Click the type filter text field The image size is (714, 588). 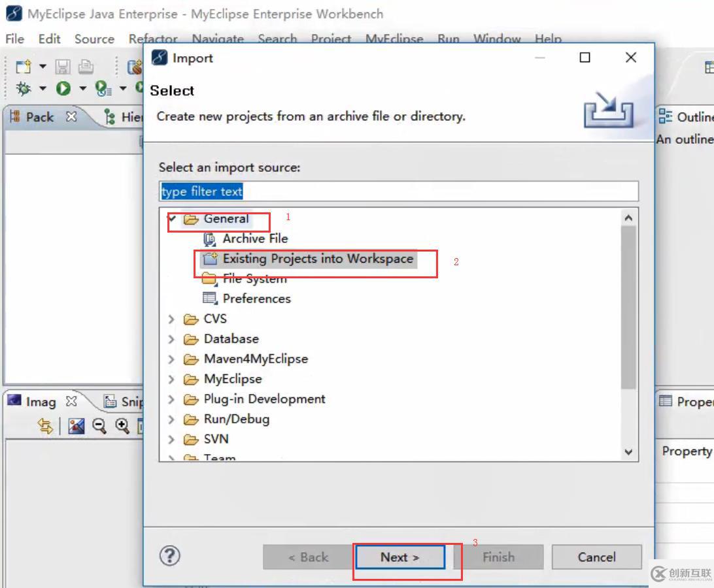pyautogui.click(x=399, y=191)
